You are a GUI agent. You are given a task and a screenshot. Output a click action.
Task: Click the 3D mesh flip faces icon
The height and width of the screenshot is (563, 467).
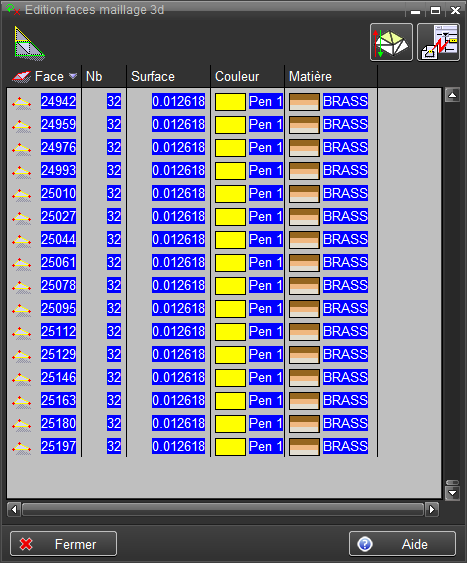(x=391, y=42)
